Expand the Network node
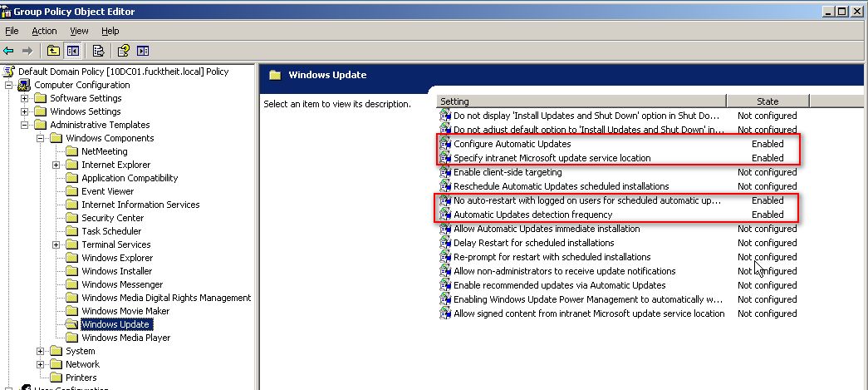This screenshot has height=390, width=868. [41, 364]
